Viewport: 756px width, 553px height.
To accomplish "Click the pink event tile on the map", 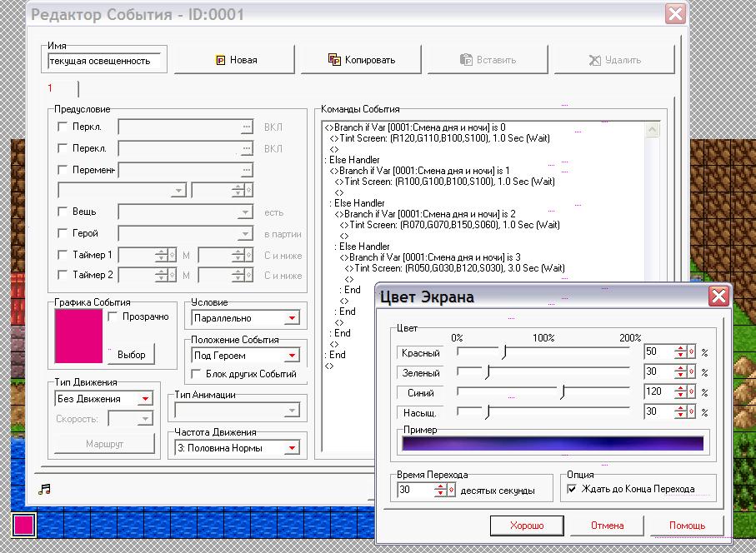I will tap(23, 525).
